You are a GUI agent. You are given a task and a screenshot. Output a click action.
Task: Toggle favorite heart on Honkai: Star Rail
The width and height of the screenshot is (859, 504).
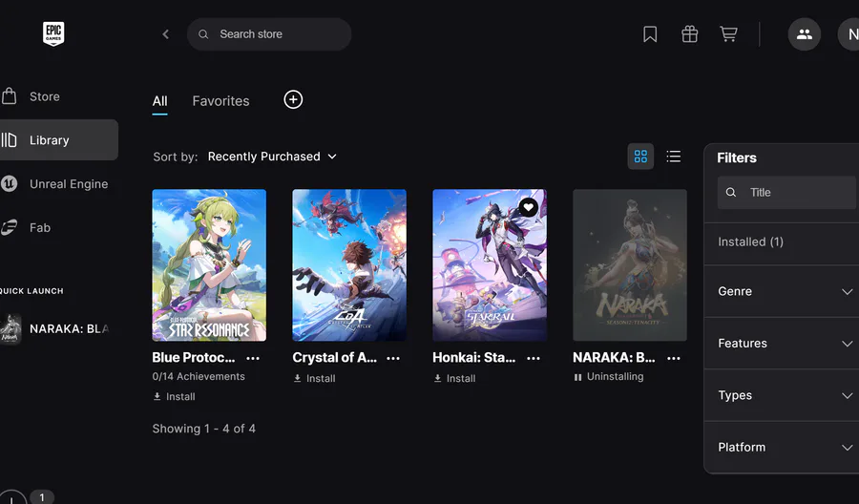pyautogui.click(x=528, y=207)
